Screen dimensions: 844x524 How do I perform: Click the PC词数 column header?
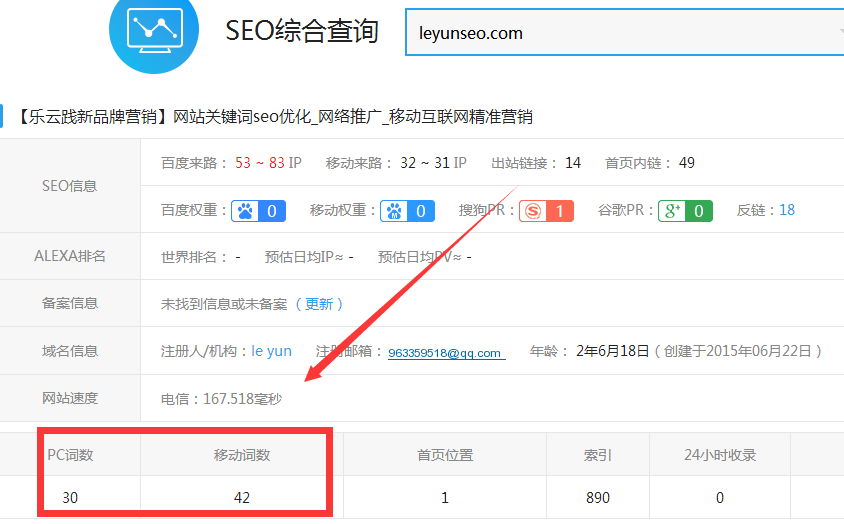click(70, 455)
